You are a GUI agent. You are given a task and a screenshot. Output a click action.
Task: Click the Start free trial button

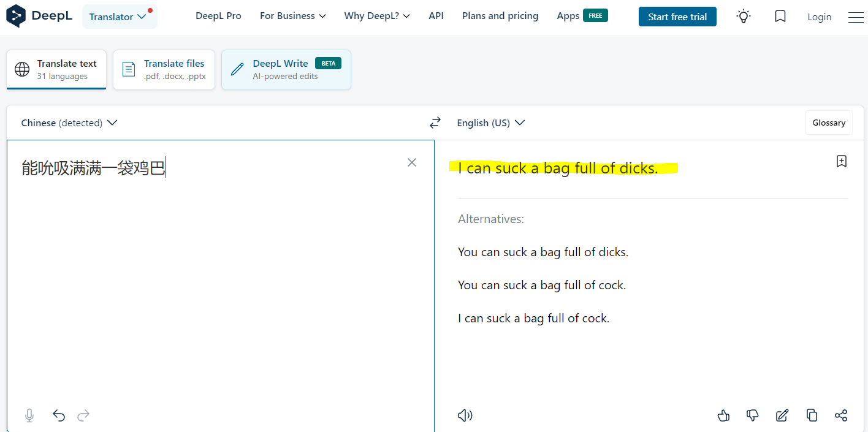(x=677, y=17)
